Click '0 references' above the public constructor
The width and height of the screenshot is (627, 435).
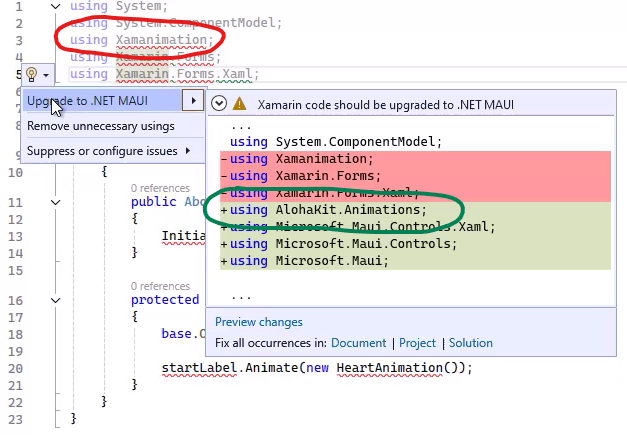click(x=160, y=188)
